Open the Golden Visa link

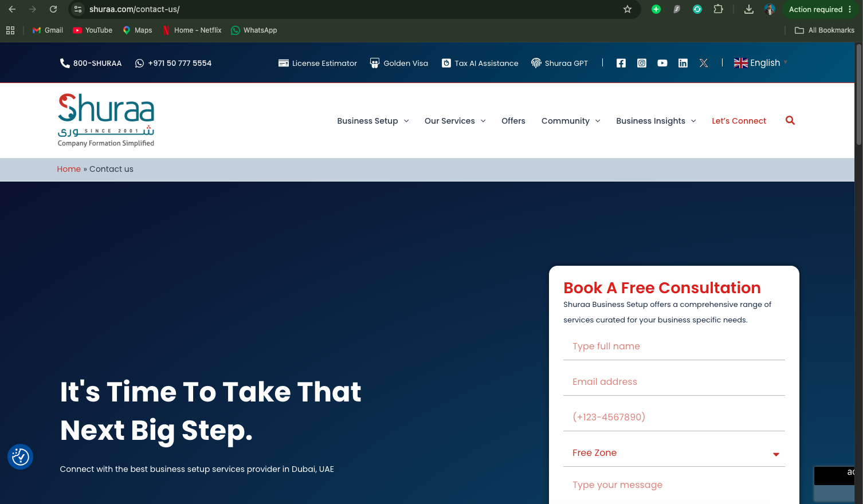399,63
